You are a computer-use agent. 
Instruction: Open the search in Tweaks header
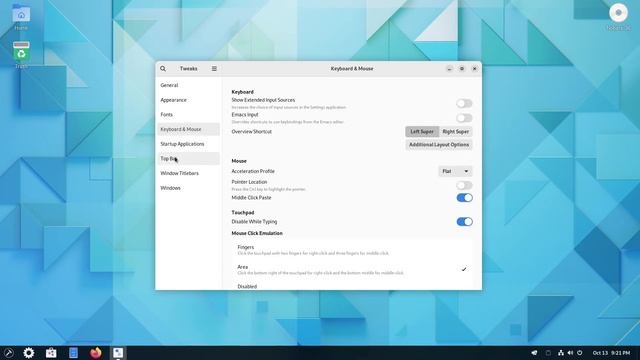(163, 69)
